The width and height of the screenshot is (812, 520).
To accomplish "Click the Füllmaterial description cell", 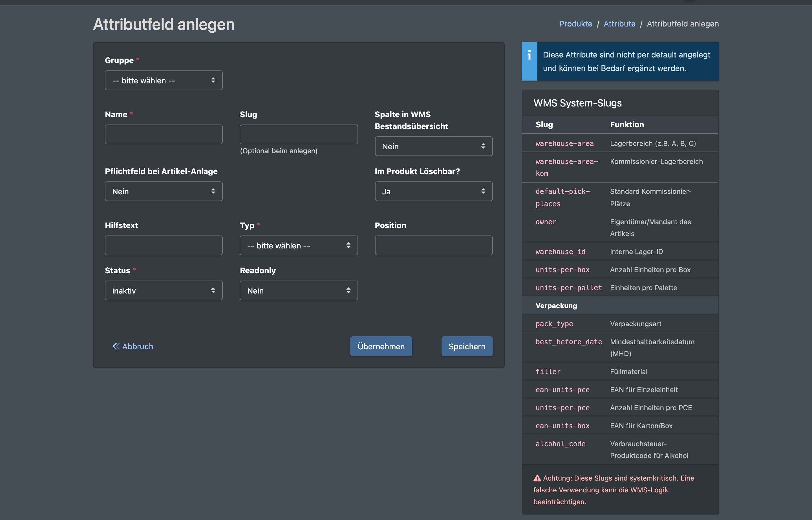I will click(628, 372).
